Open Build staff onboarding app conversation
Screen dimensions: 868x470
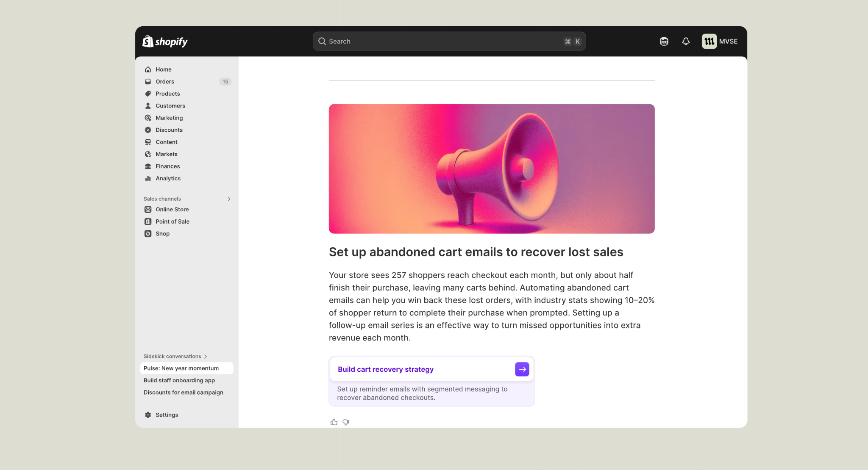[x=179, y=381]
